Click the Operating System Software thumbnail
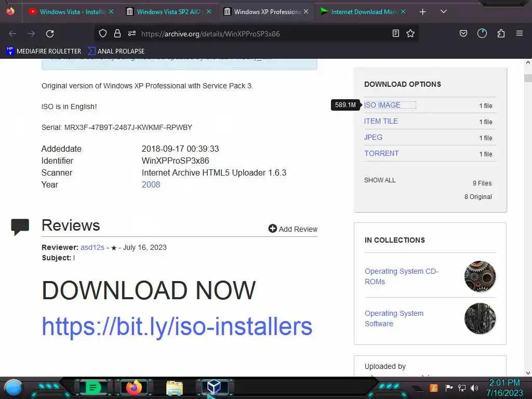The width and height of the screenshot is (532, 399). coord(480,318)
